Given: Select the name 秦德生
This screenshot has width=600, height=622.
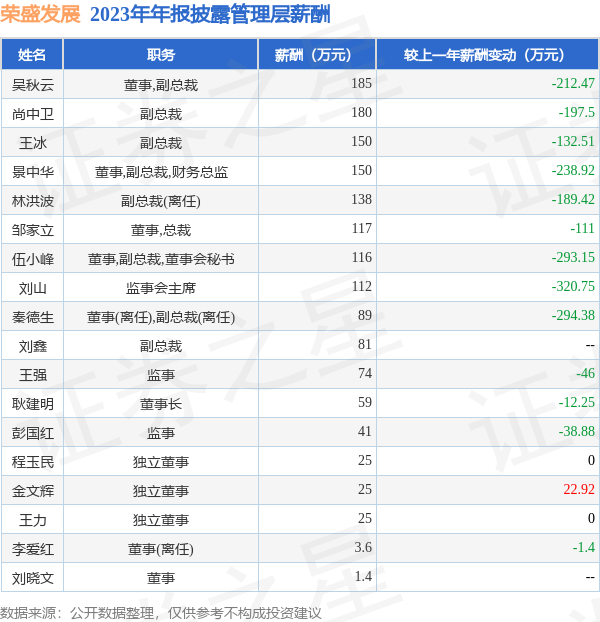Looking at the screenshot, I should (33, 317).
